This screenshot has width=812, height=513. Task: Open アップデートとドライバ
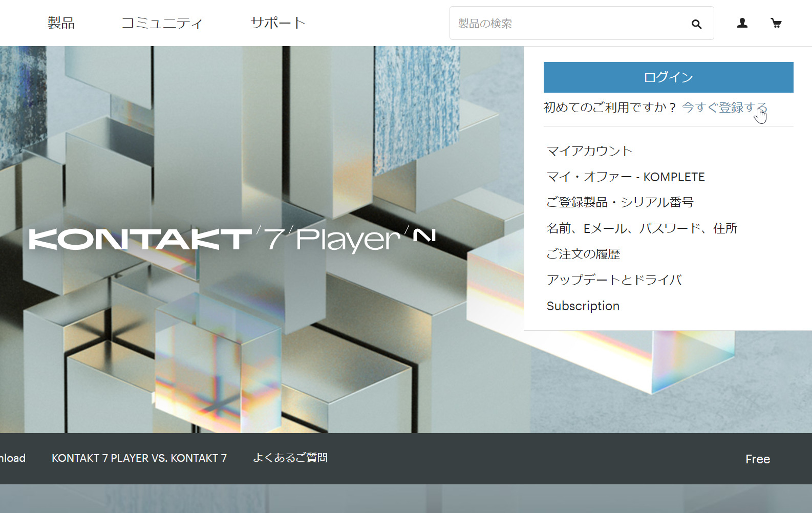614,280
